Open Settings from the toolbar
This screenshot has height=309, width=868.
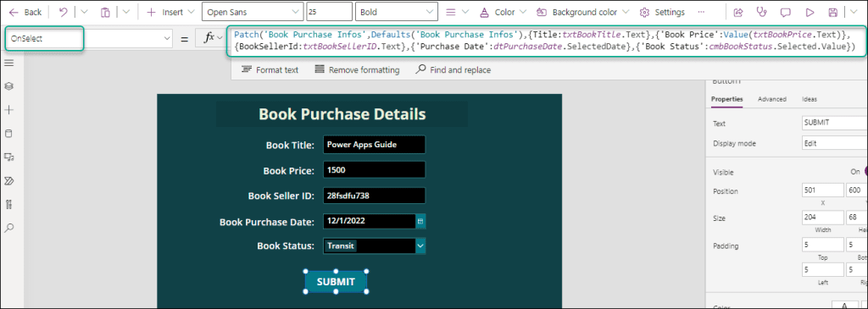[x=662, y=12]
